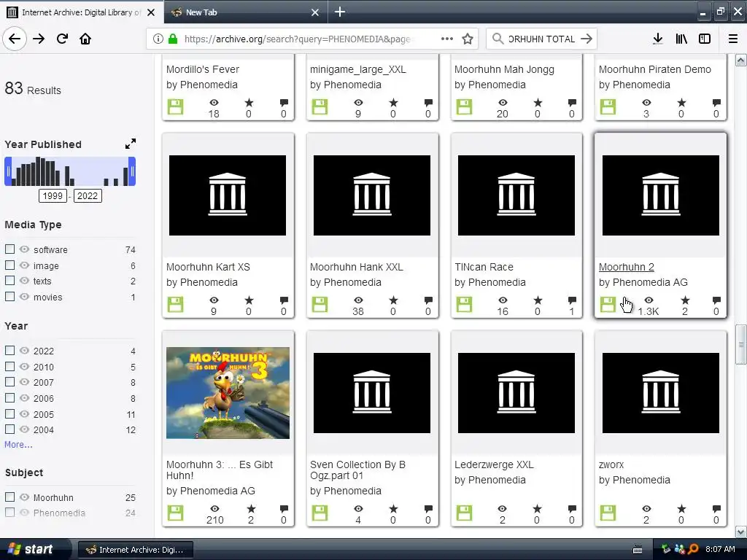Click the taskbar clock 8:07 AM
Screen dimensions: 747x560
click(720, 549)
